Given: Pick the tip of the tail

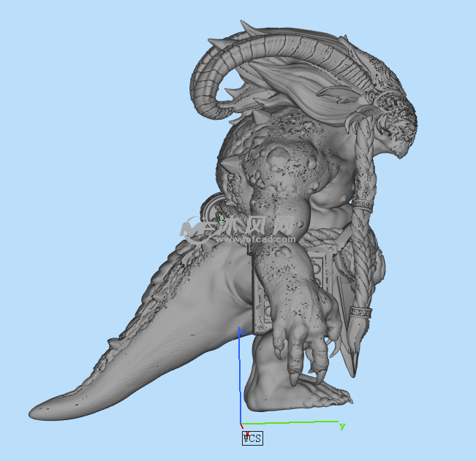Looking at the screenshot, I should 40,411.
